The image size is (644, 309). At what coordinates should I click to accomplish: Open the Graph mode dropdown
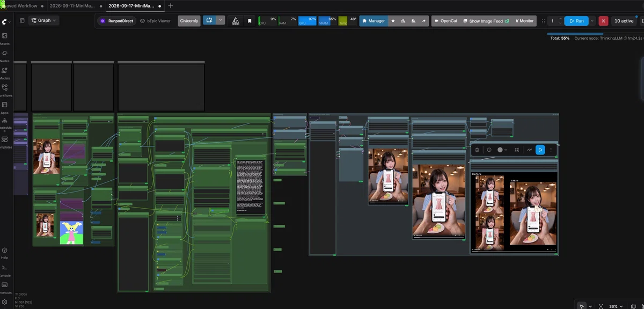click(x=43, y=20)
